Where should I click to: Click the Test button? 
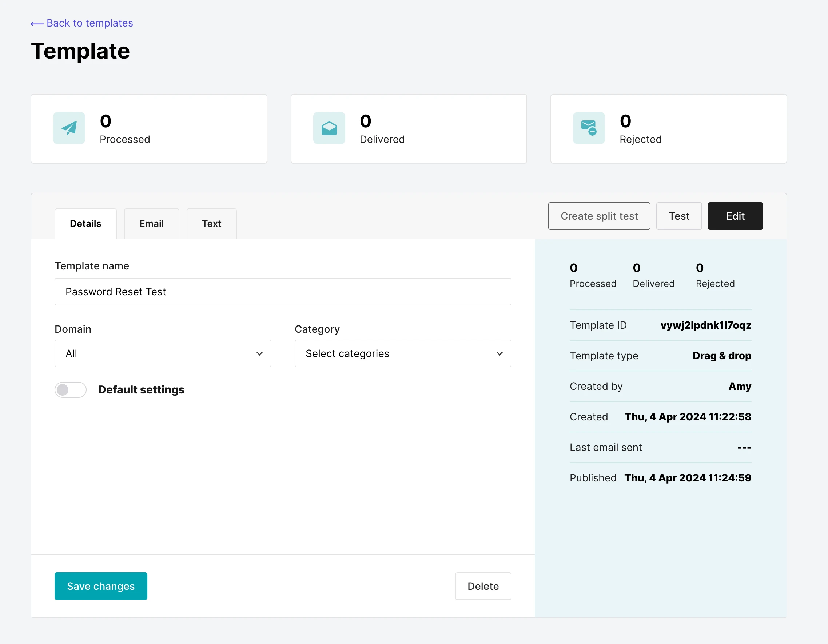[678, 216]
